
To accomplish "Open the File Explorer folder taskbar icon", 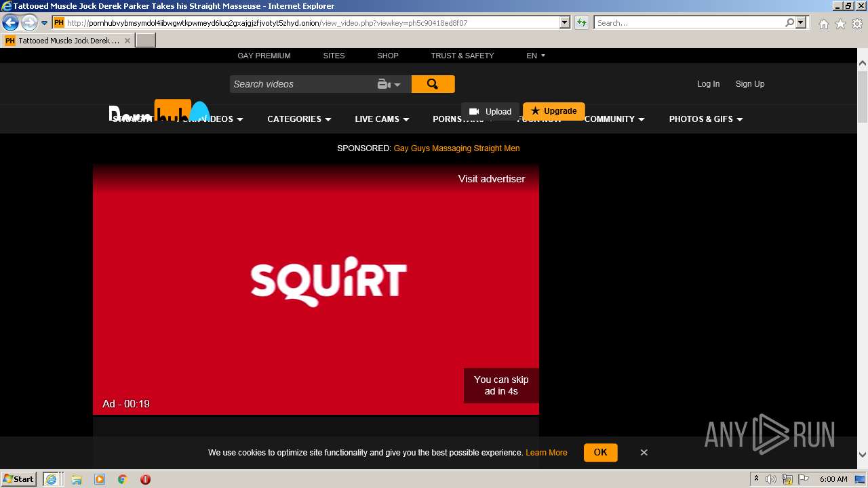I will [77, 479].
